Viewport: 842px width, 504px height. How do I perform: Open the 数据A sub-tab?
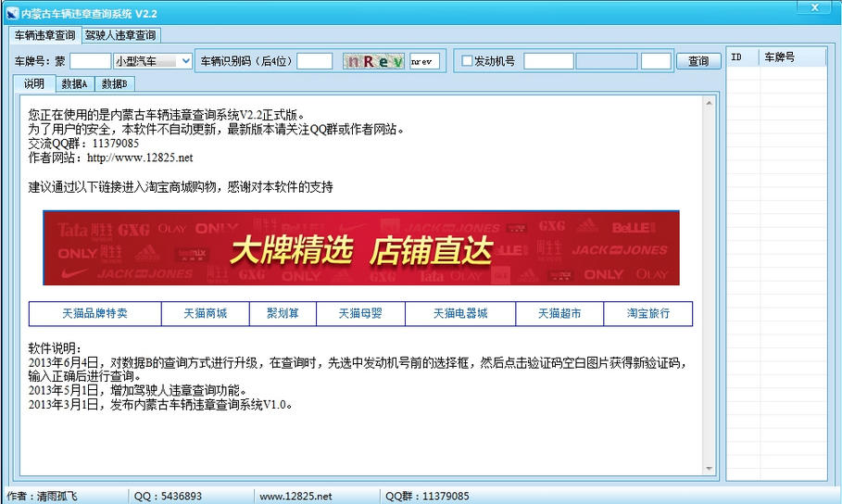75,83
